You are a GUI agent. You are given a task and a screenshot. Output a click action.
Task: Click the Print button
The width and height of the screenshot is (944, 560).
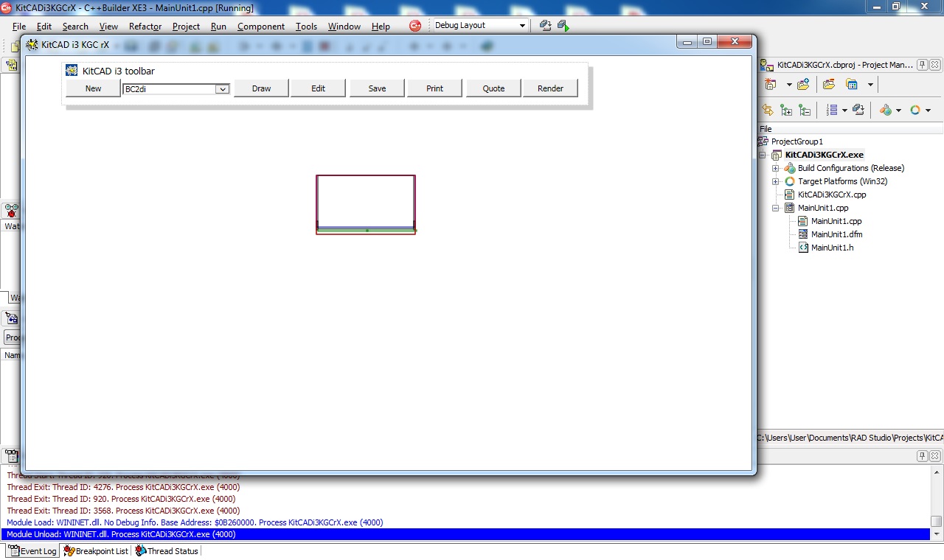pos(434,88)
